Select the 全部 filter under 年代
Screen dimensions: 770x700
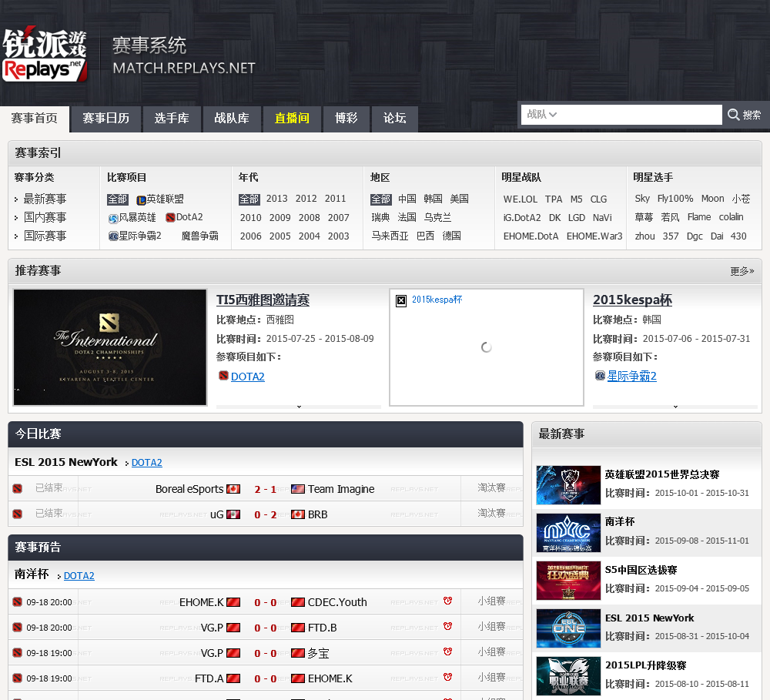tap(249, 199)
